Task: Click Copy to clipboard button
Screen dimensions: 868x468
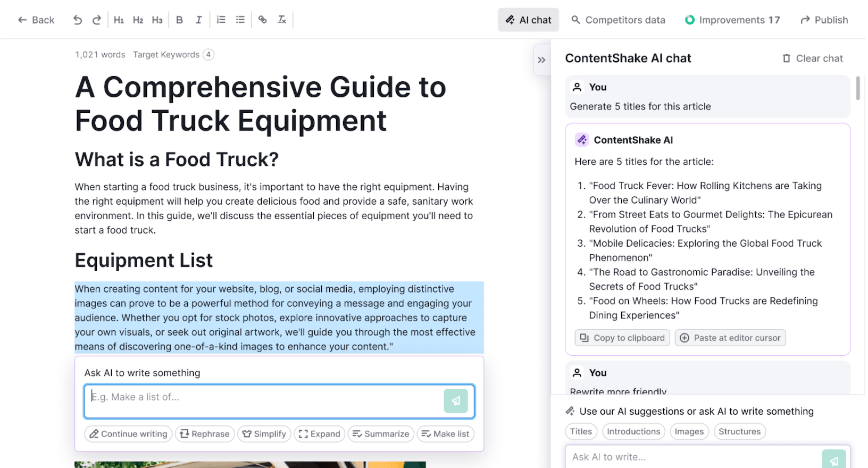Action: click(622, 338)
